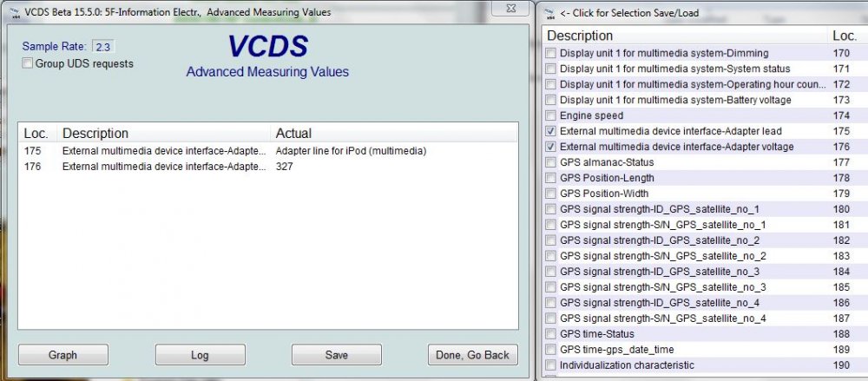
Task: Check GPS signal strength-ID satellite no 3
Action: click(x=551, y=272)
